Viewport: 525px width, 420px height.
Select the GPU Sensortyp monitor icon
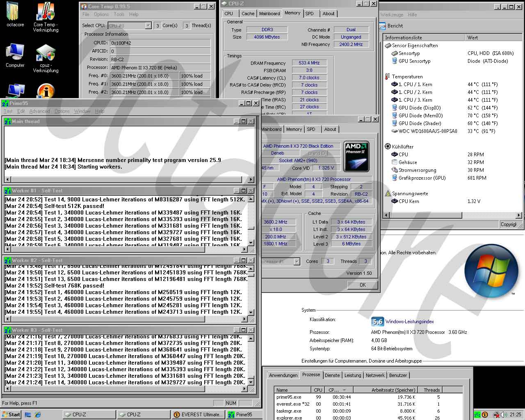395,61
